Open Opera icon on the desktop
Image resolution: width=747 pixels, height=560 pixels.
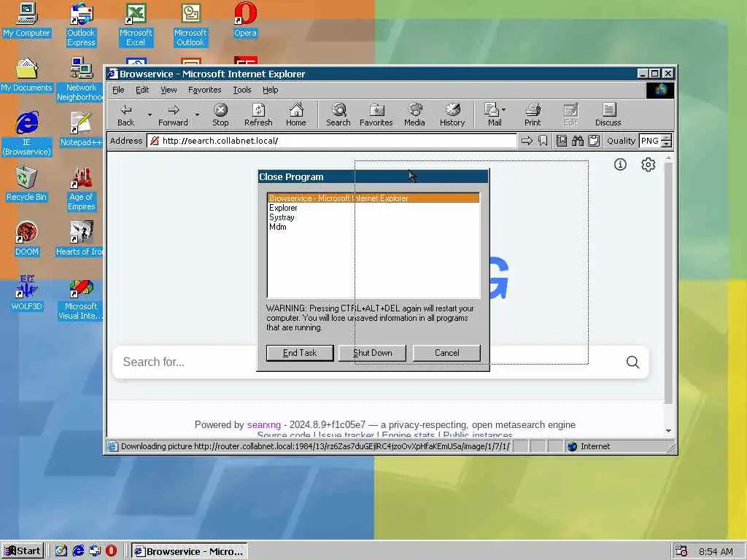[x=245, y=20]
